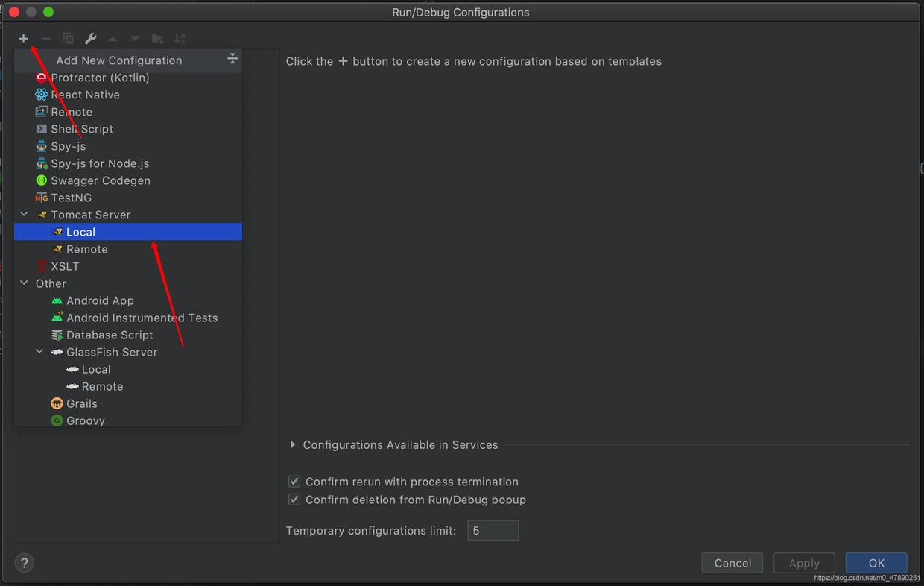Select the Protractor (Kotlin) icon
This screenshot has width=924, height=586.
(41, 78)
